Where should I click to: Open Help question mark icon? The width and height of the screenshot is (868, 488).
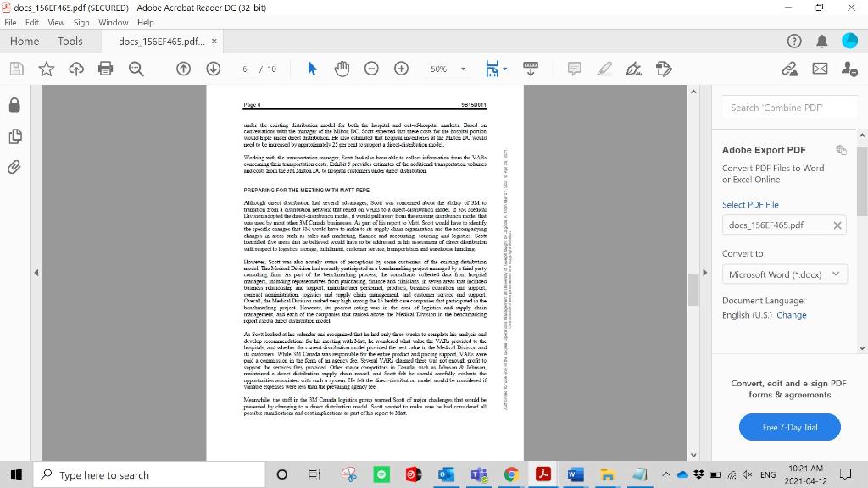[793, 41]
